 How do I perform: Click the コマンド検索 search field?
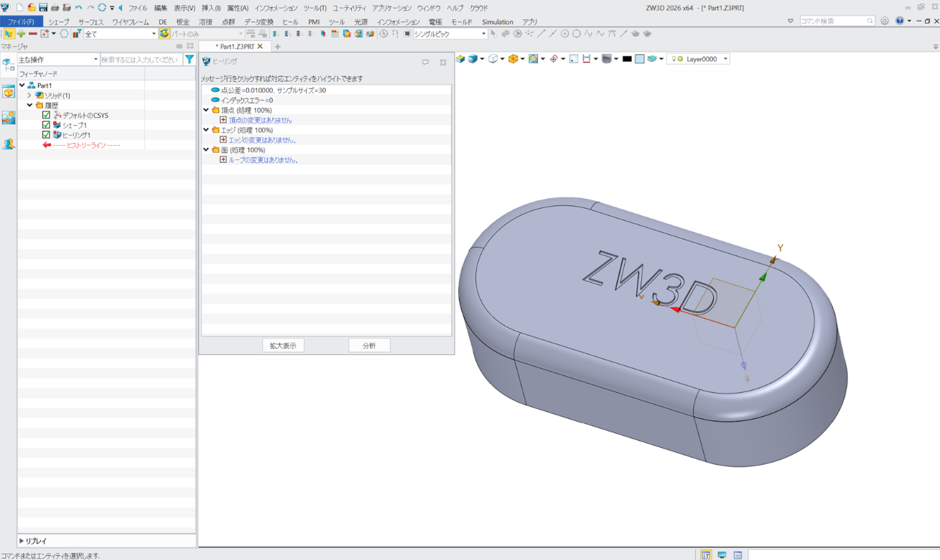pyautogui.click(x=832, y=21)
